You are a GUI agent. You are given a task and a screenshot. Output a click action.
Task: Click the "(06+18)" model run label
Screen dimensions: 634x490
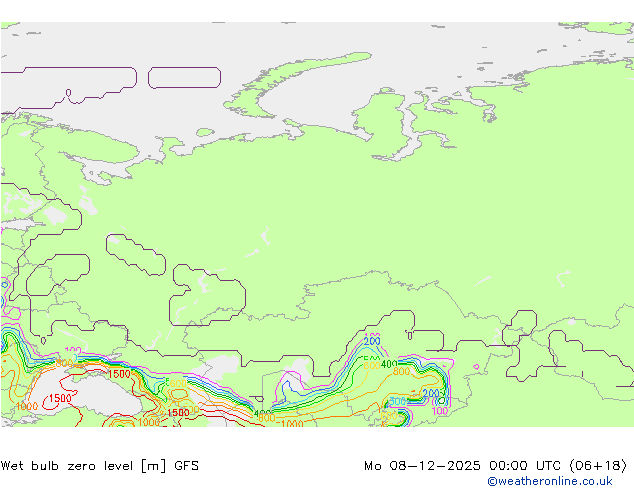[598, 466]
